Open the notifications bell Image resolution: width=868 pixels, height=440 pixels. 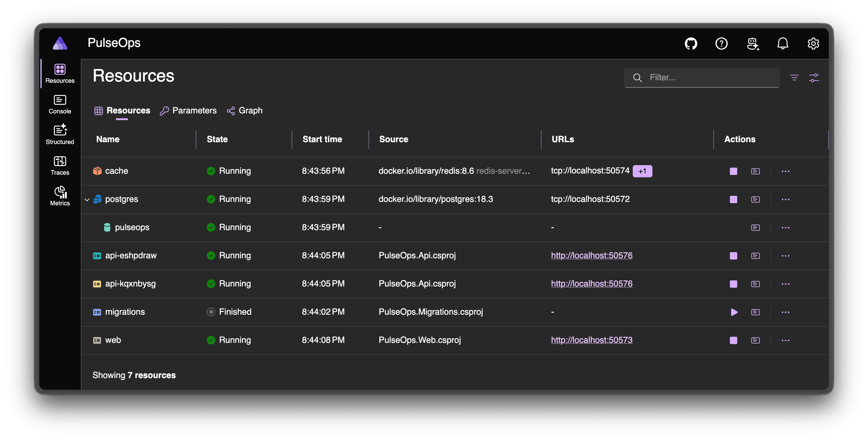(783, 44)
